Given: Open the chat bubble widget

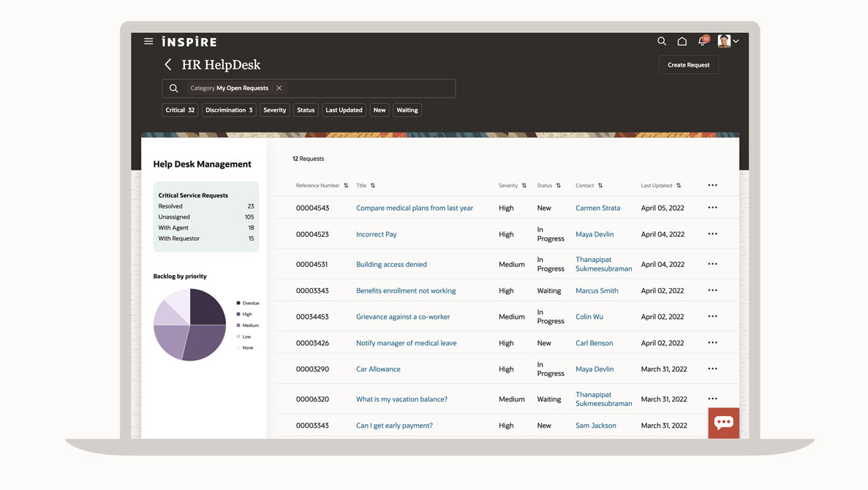Looking at the screenshot, I should [x=723, y=423].
